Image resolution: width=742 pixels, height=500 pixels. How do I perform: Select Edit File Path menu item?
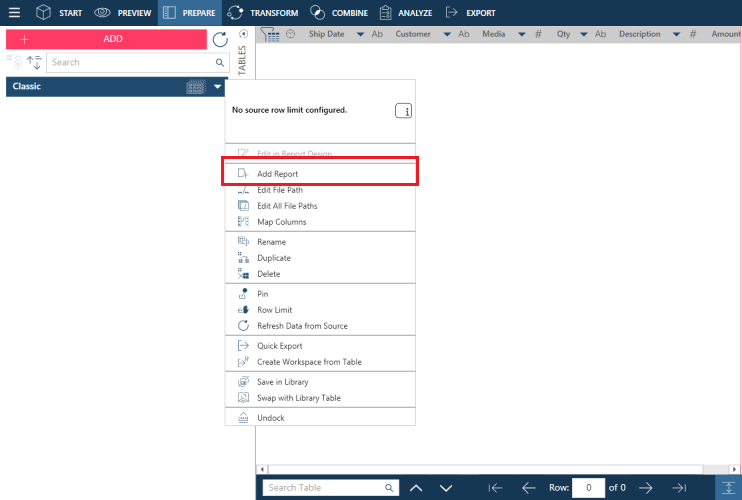point(320,190)
